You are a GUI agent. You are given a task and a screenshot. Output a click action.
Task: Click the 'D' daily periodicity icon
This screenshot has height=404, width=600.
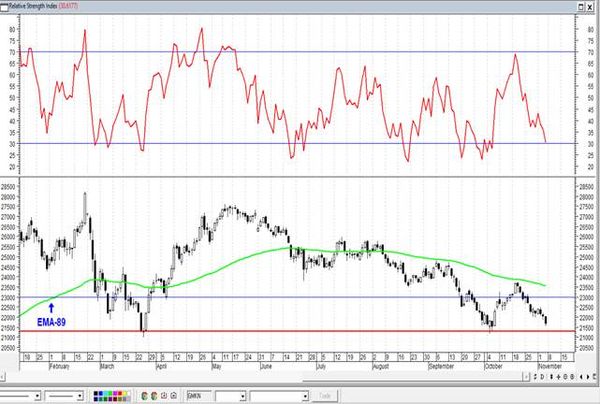click(x=542, y=377)
